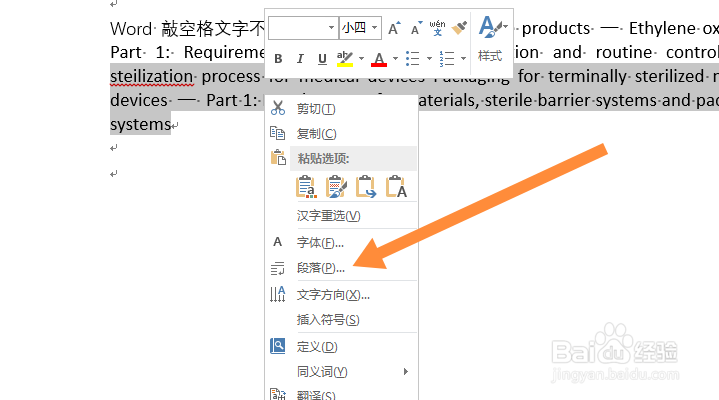Image resolution: width=719 pixels, height=400 pixels.
Task: Paste keeping source formatting
Action: click(306, 187)
